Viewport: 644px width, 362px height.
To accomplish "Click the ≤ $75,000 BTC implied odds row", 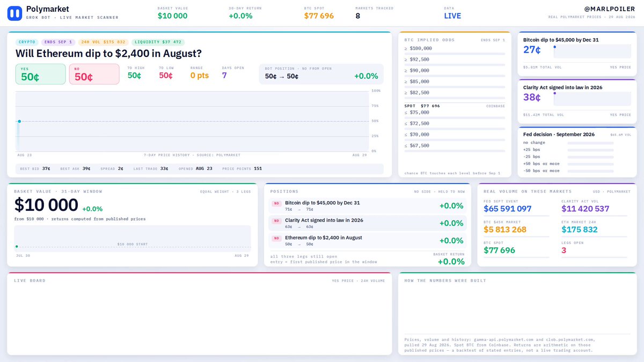I will [455, 114].
